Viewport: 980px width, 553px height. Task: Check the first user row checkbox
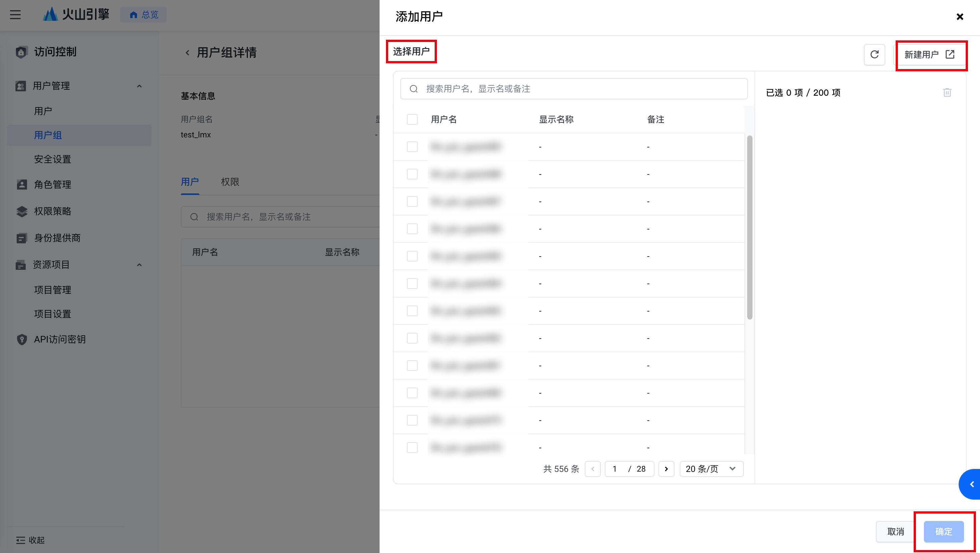pos(412,147)
